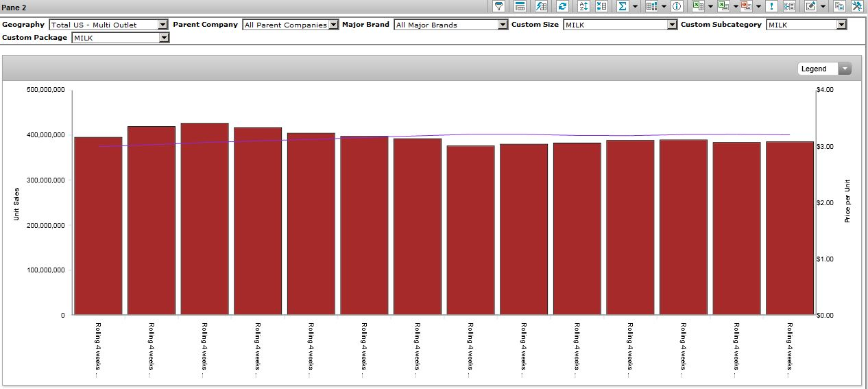Open the Sigma icon dropdown arrow

coord(635,7)
